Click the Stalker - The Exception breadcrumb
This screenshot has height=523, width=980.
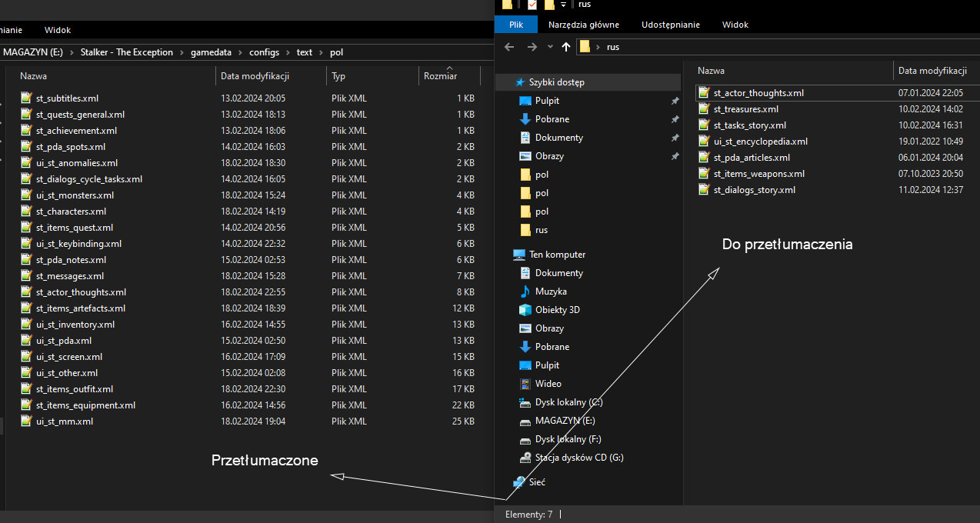point(127,52)
